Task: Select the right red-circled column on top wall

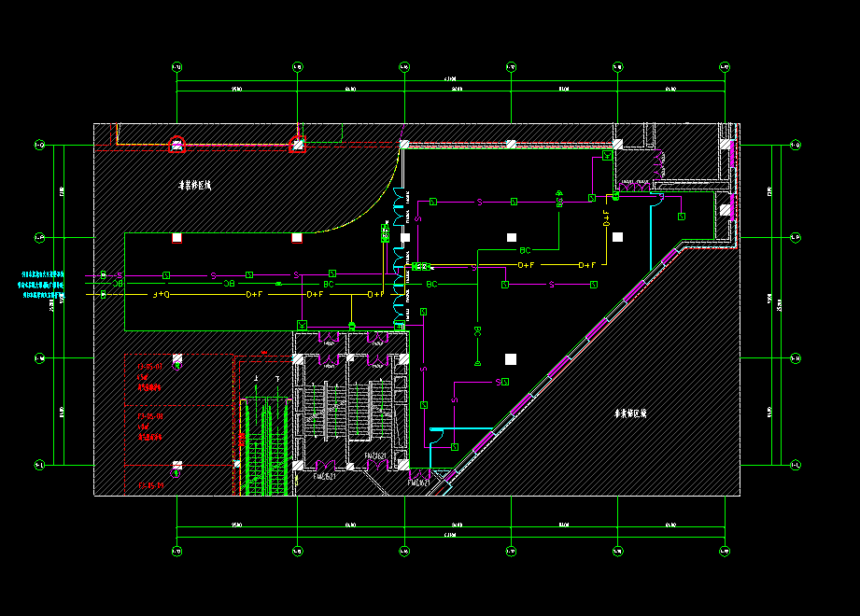Action: pos(297,144)
